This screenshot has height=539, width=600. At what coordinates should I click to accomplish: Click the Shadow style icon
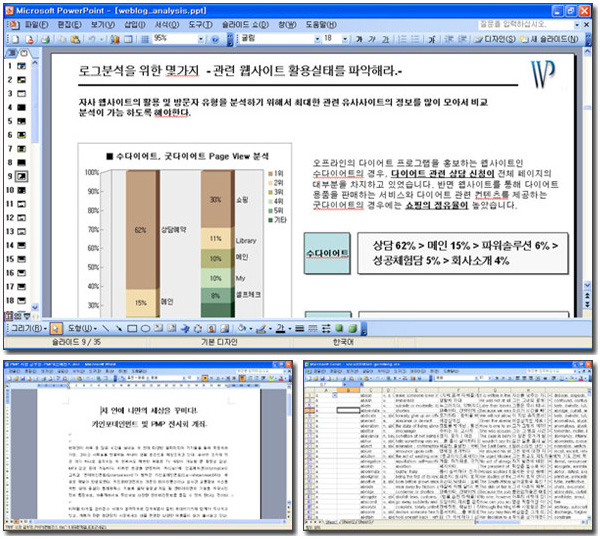(339, 328)
